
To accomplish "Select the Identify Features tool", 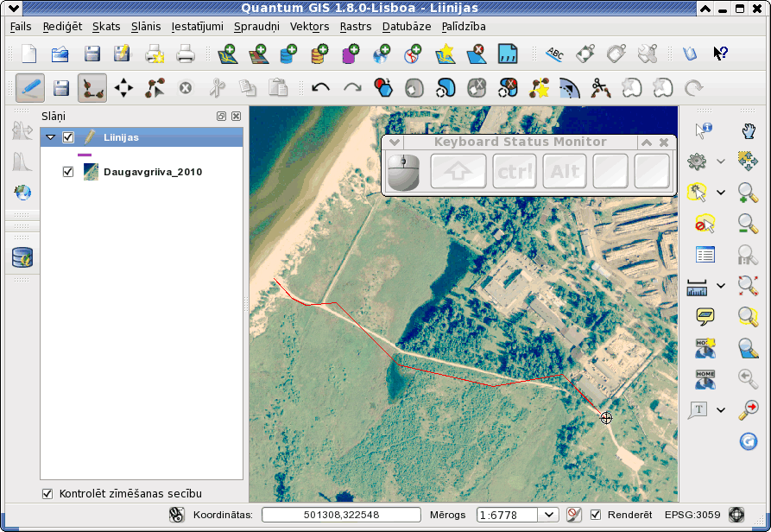I will tap(704, 130).
